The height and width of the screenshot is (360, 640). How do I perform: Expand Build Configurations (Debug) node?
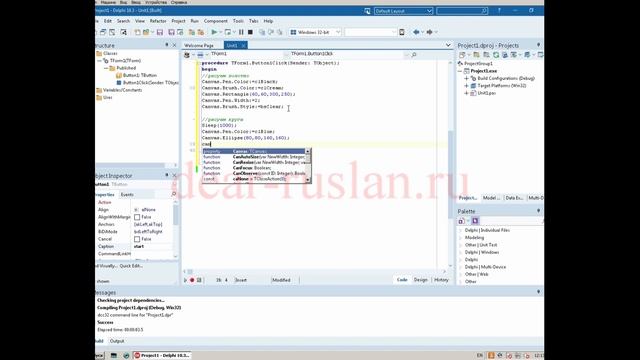[x=467, y=78]
